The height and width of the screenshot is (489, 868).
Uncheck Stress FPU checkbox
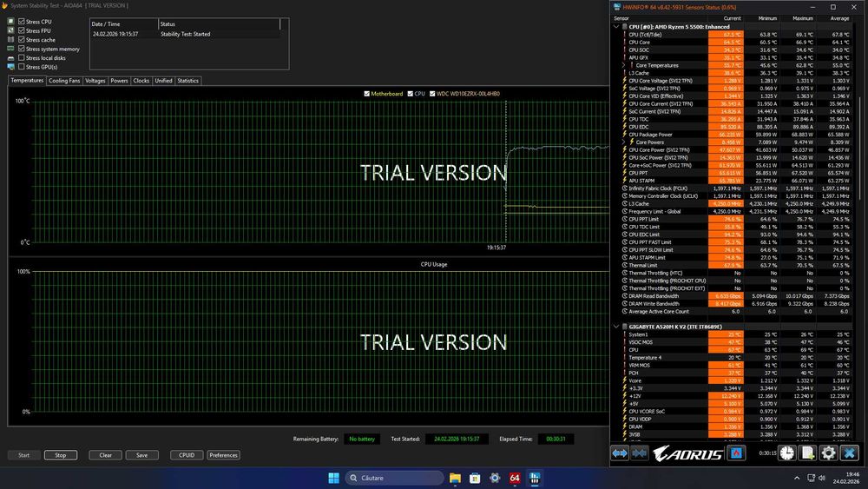22,30
